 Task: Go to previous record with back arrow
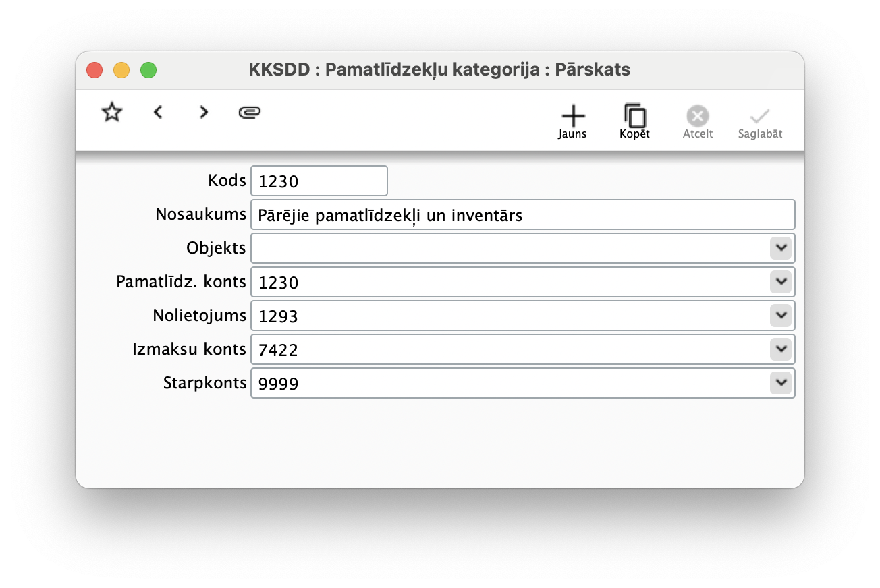[158, 112]
